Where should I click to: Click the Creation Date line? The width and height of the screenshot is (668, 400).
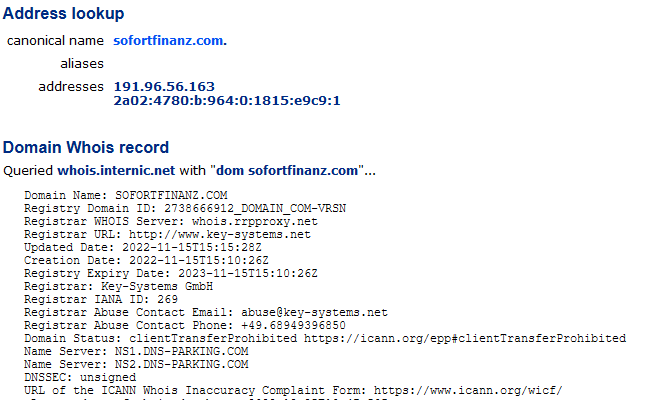(146, 260)
